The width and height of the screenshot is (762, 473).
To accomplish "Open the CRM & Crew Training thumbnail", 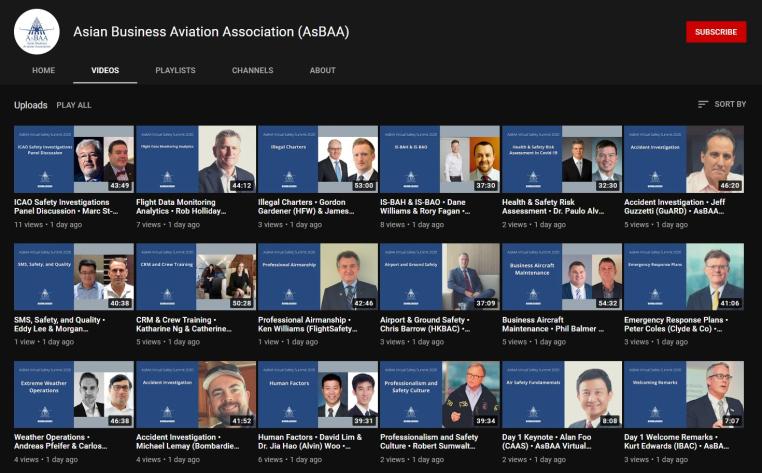I will coord(195,277).
